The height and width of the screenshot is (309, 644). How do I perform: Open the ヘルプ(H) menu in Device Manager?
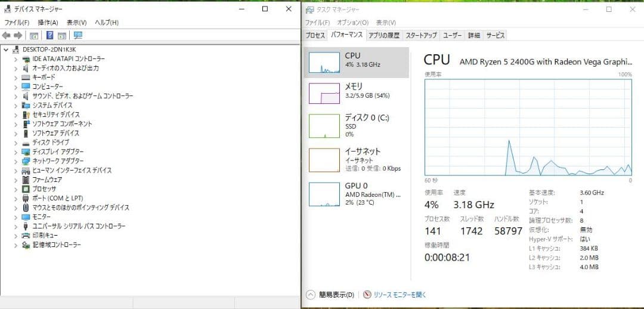(107, 23)
